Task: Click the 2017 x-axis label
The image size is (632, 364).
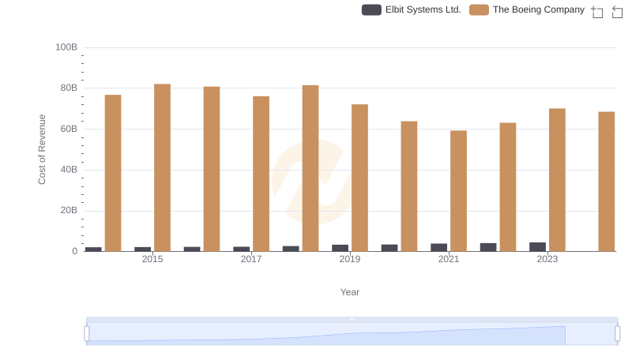Action: pos(251,259)
